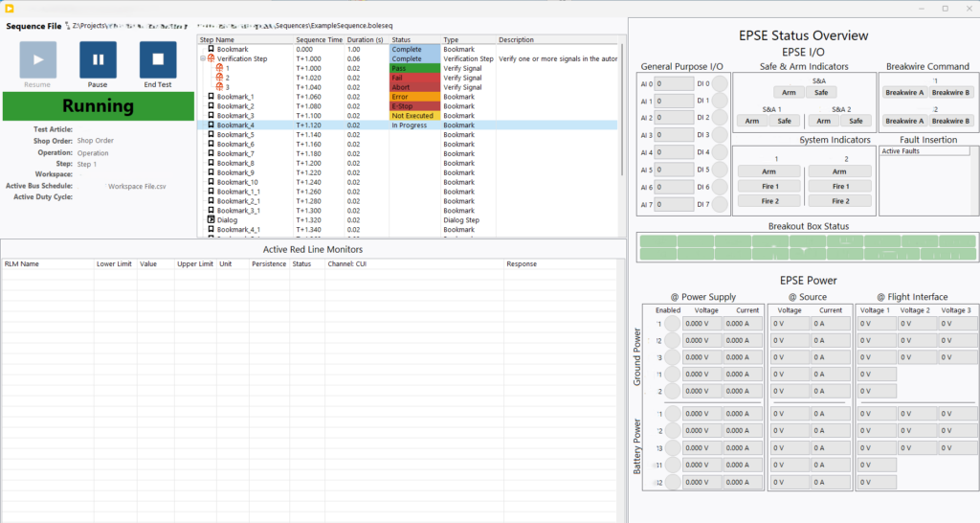The image size is (980, 523).
Task: Click the bookmark icon for Bookmark_10
Action: point(212,182)
